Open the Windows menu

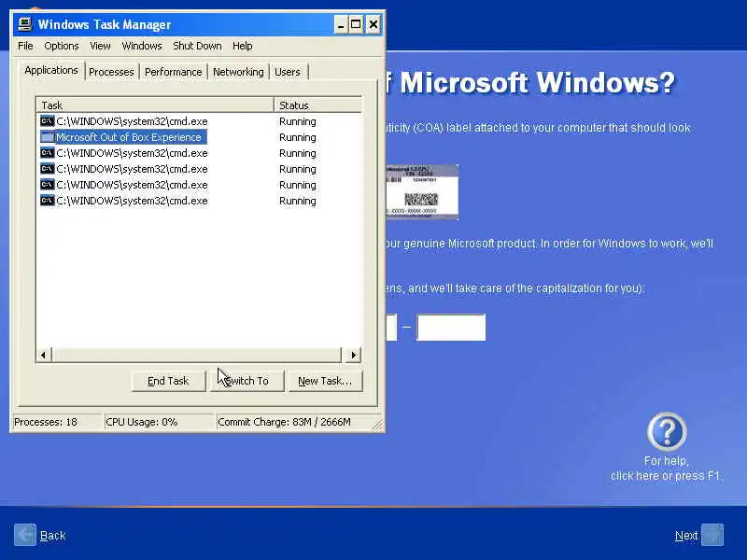tap(142, 46)
